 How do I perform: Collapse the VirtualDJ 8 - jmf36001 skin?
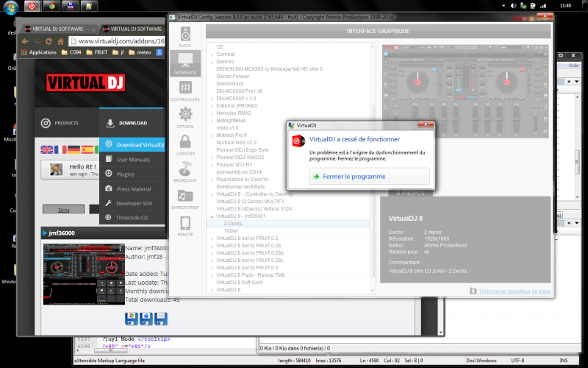click(212, 217)
